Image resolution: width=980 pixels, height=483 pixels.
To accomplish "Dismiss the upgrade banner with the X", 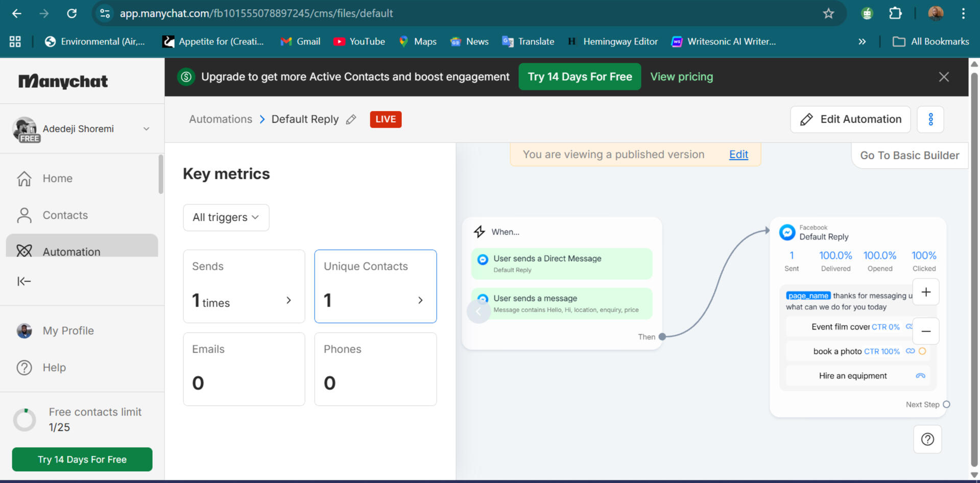I will (944, 77).
